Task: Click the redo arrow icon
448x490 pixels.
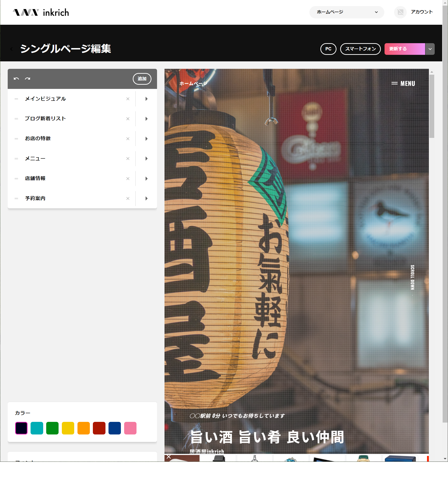Action: coord(28,78)
